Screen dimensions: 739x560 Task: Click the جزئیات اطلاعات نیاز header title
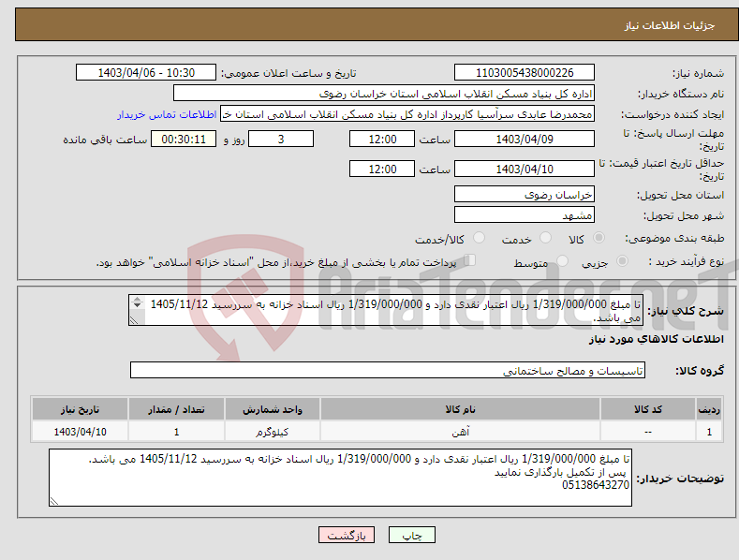[x=670, y=25]
